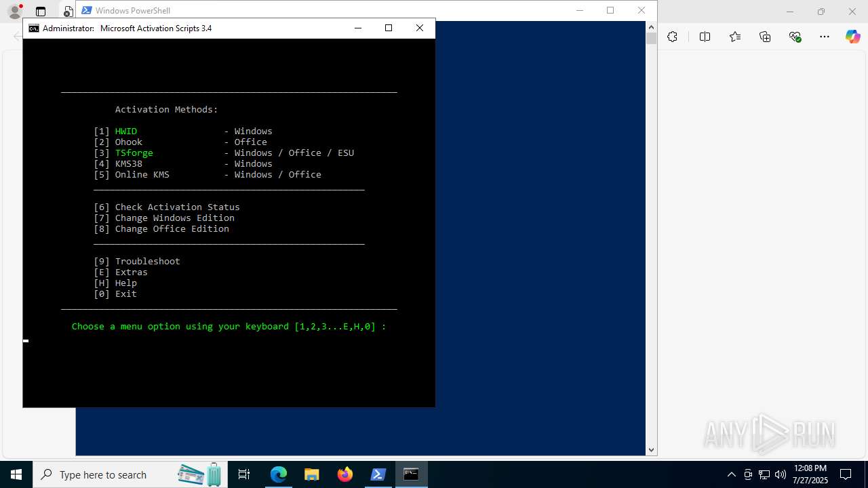The width and height of the screenshot is (868, 488).
Task: Click Change Office Edition text
Action: click(x=172, y=228)
